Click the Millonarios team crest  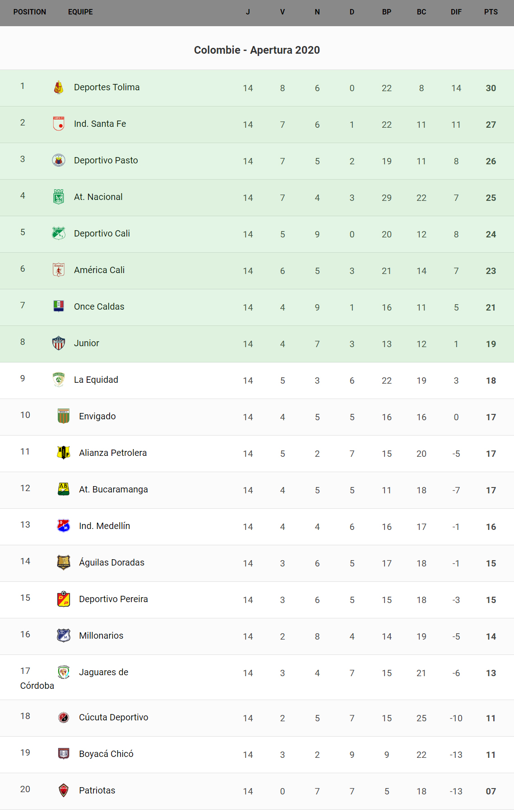coord(64,636)
